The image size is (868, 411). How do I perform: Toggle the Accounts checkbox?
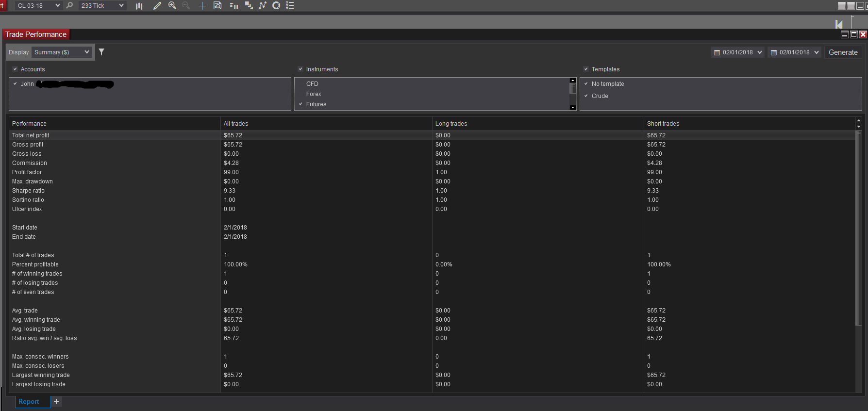15,69
